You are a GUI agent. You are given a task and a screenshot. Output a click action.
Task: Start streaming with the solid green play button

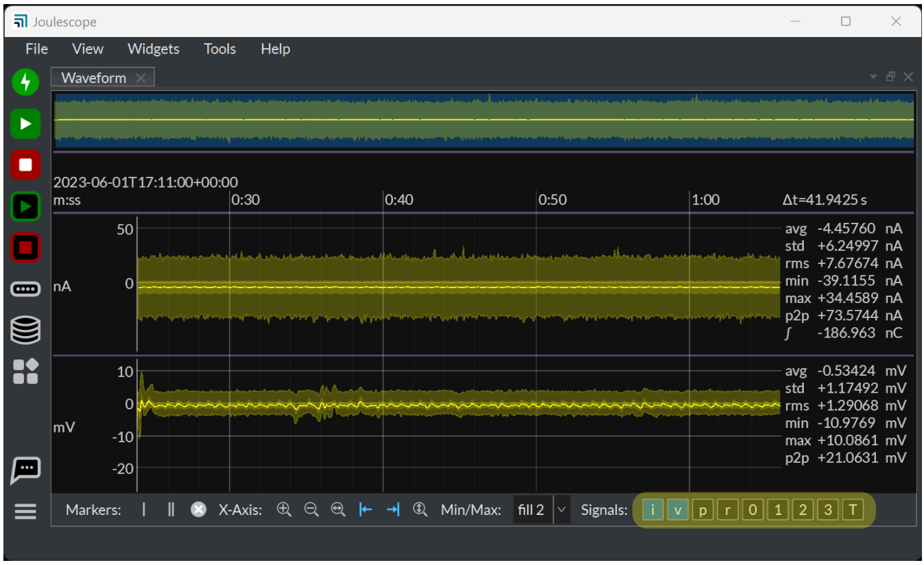click(x=25, y=123)
